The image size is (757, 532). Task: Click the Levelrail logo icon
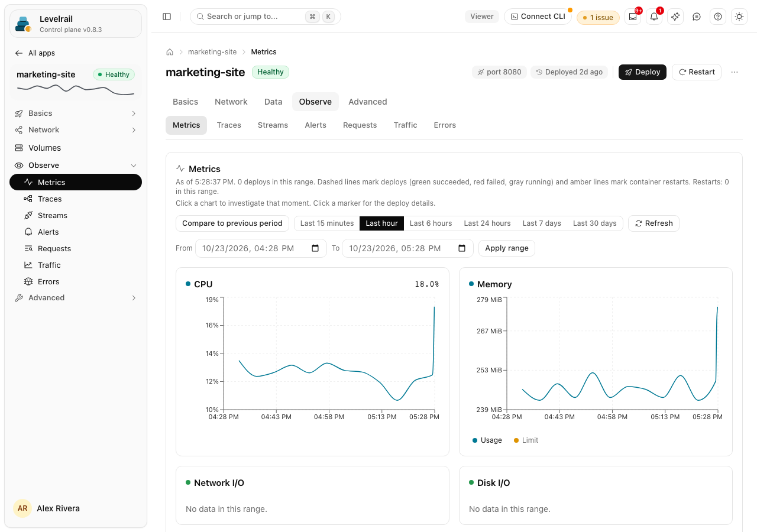click(x=24, y=24)
